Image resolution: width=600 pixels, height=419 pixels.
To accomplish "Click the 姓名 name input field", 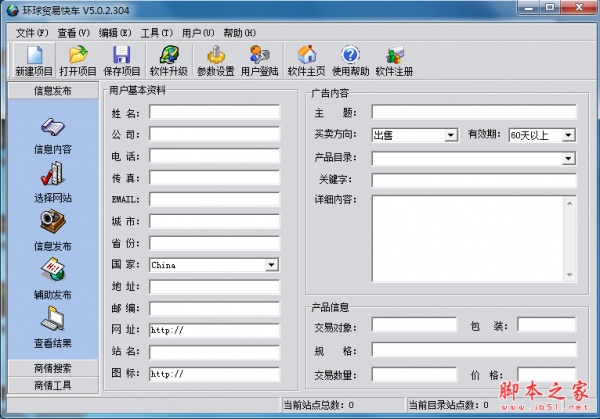I will 214,112.
